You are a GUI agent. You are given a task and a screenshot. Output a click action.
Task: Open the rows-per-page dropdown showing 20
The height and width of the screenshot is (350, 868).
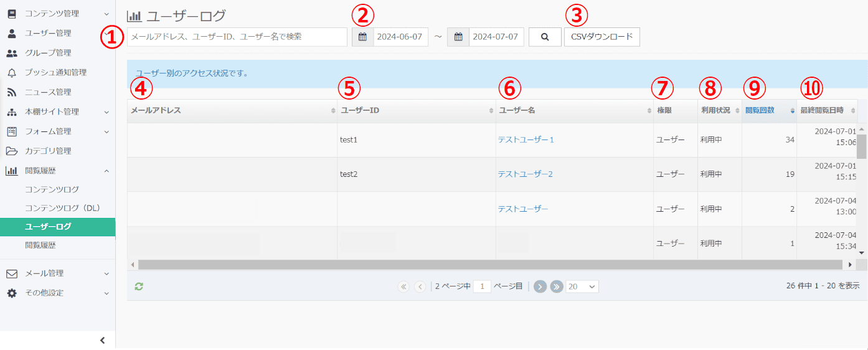(x=582, y=286)
